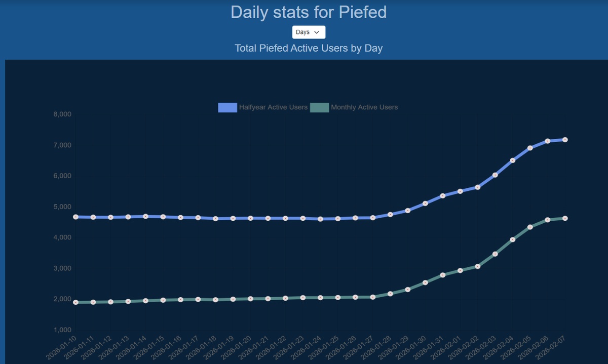Viewport: 608px width, 364px height.
Task: Open the Days time range dropdown
Action: point(309,32)
